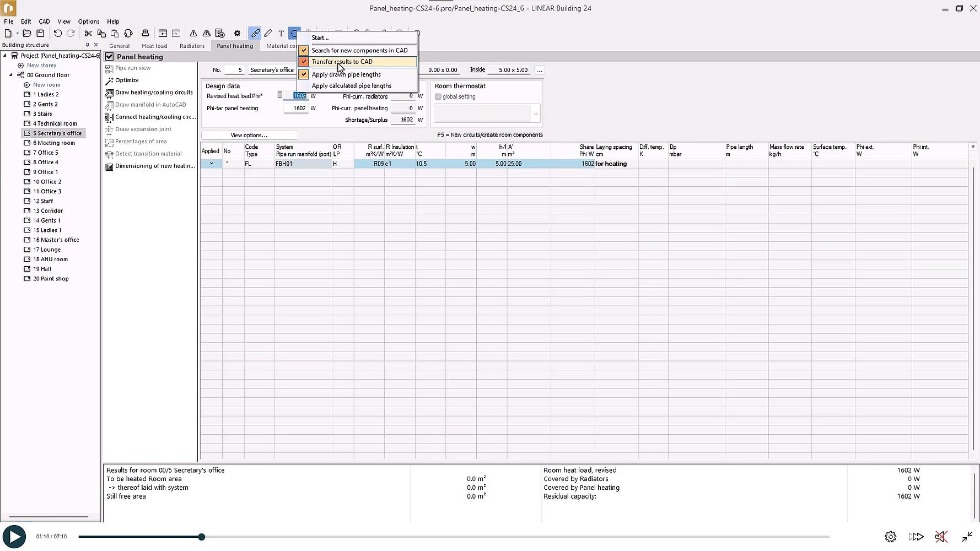Switch to the Radiators tab
Image resolution: width=980 pixels, height=551 pixels.
[192, 46]
